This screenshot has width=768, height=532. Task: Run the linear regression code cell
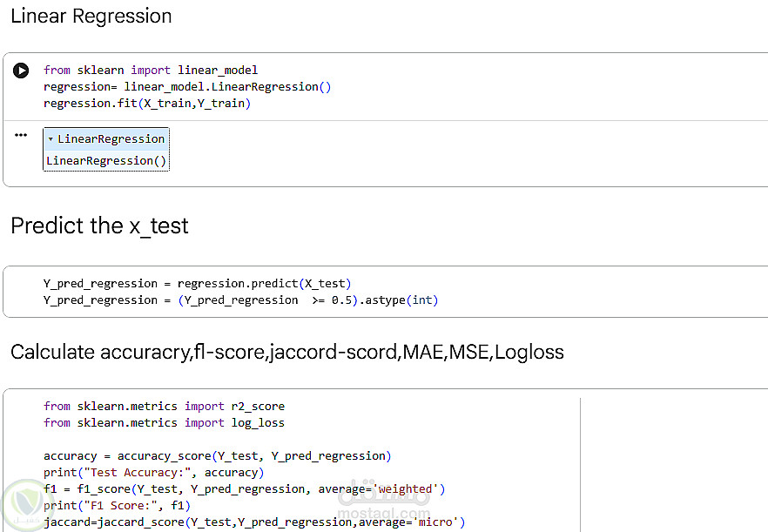tap(21, 71)
